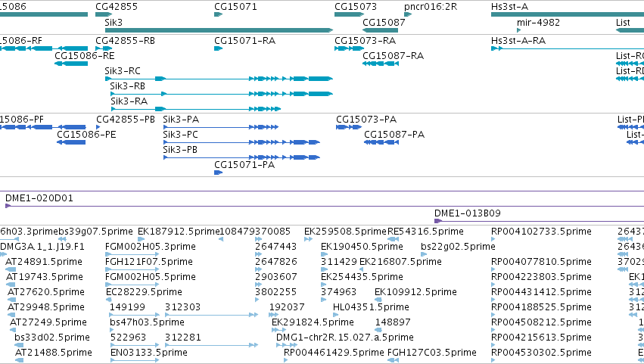
Task: Click EST RP004461429.5prime
Action: point(334,353)
